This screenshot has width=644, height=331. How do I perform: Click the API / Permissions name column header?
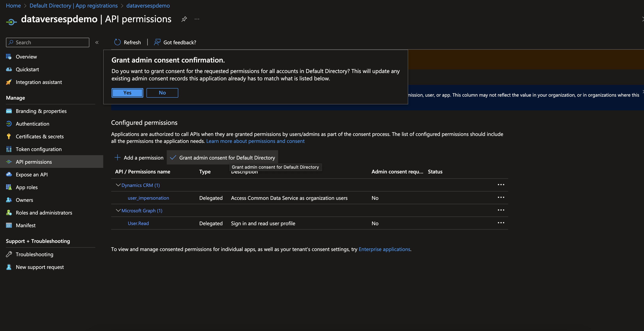pos(143,172)
